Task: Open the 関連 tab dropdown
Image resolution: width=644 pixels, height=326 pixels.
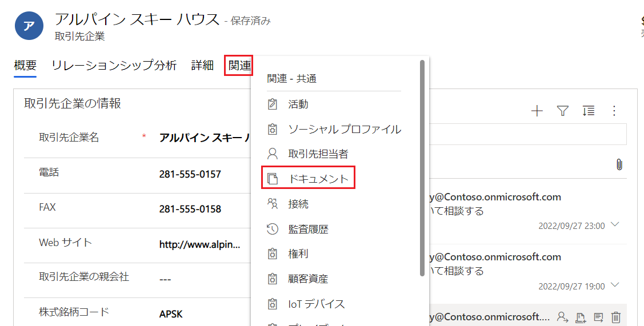Action: (x=239, y=65)
